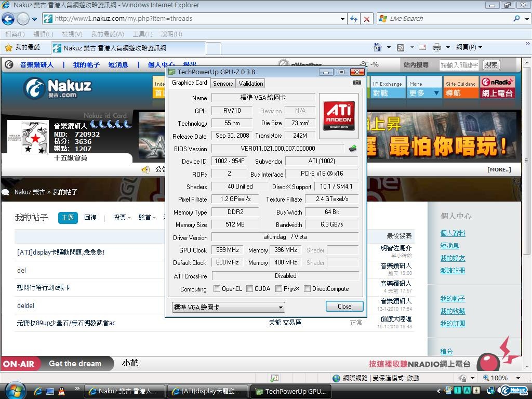Click the ATI Radeon logo image

[x=339, y=116]
